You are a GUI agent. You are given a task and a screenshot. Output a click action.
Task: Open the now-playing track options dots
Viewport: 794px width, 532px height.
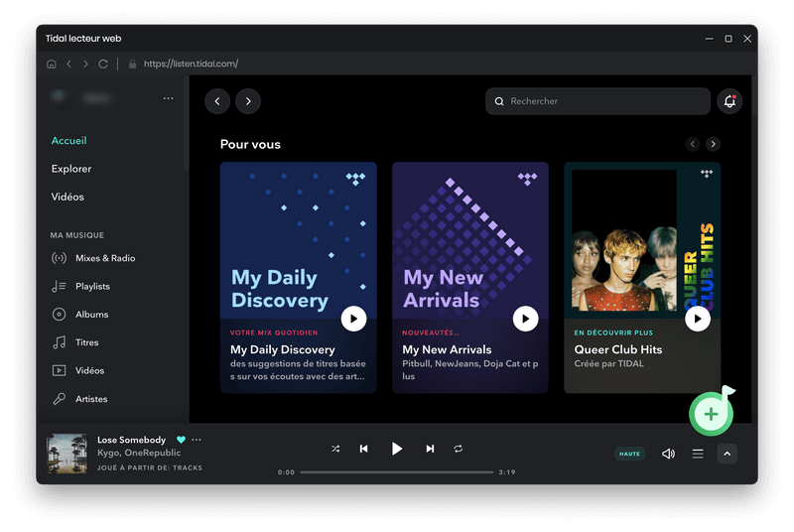pyautogui.click(x=197, y=440)
